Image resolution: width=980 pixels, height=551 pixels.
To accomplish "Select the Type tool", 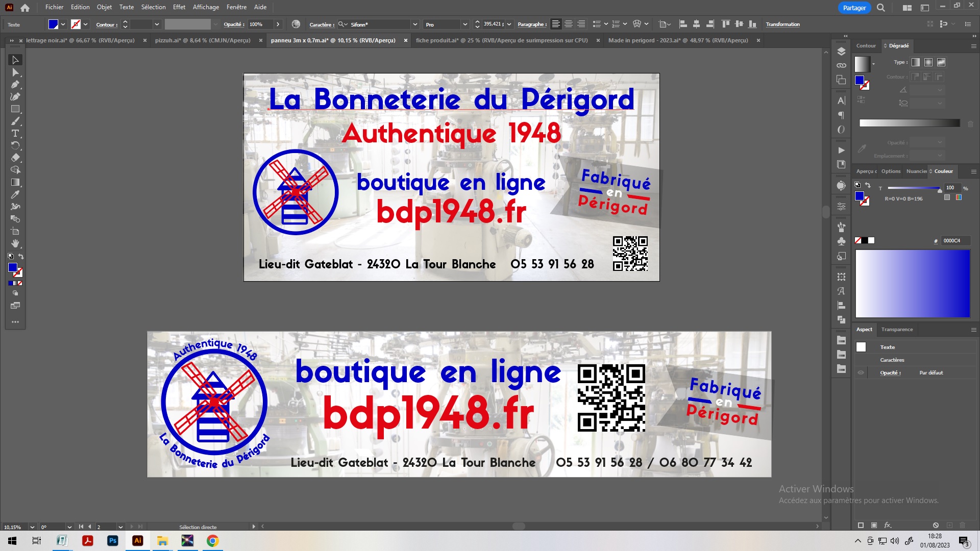I will click(15, 134).
